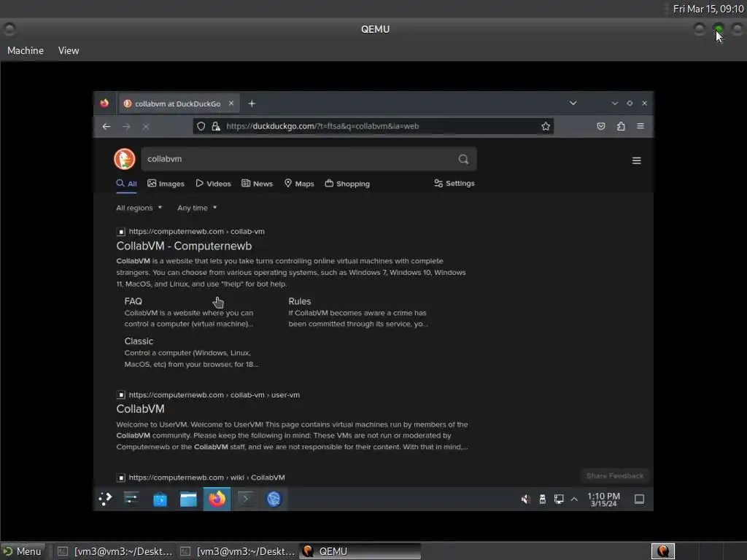Open a new tab with plus button

point(252,104)
